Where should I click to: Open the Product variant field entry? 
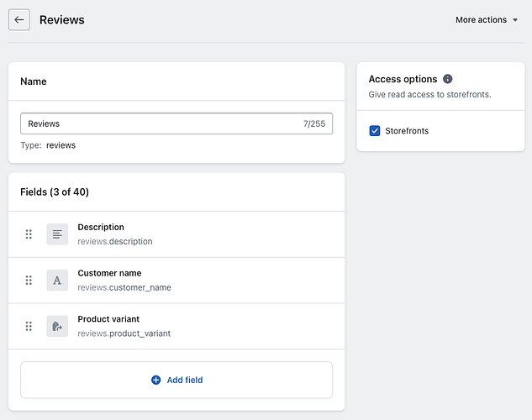[x=108, y=319]
